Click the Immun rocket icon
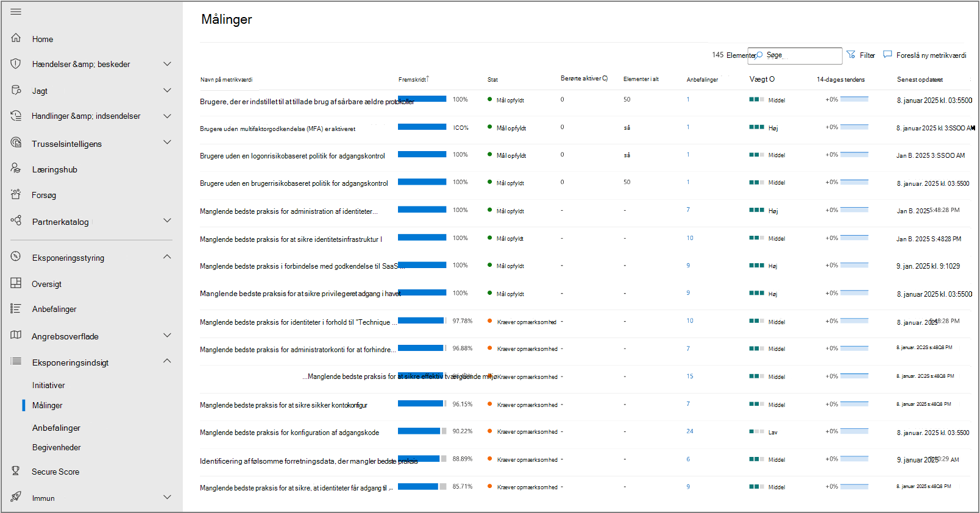 [16, 497]
